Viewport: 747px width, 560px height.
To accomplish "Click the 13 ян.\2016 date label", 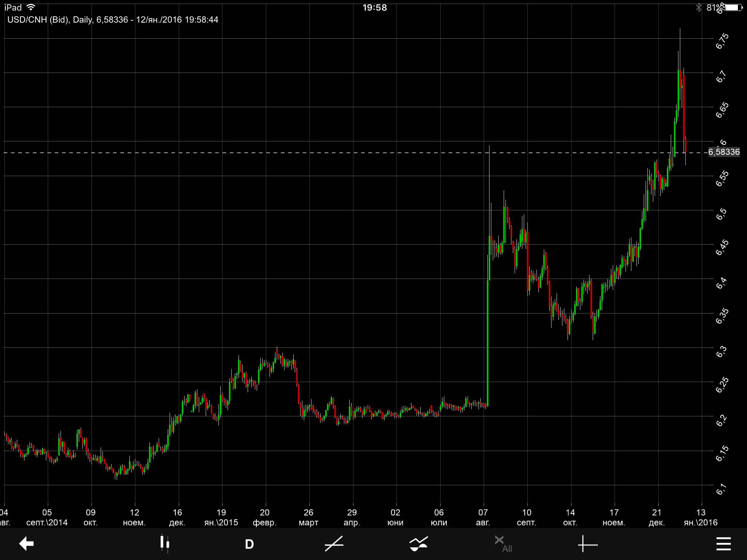I will (x=700, y=517).
